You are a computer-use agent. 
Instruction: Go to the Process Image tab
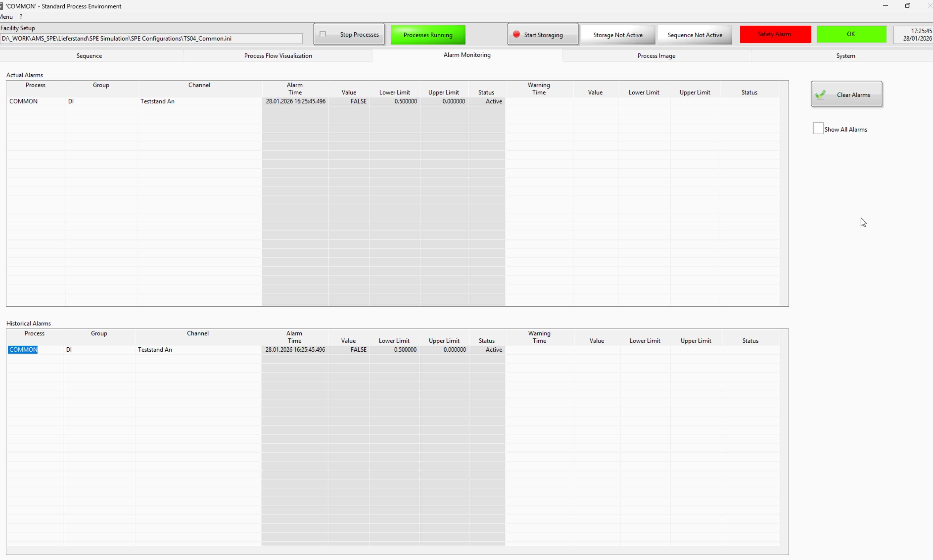656,56
